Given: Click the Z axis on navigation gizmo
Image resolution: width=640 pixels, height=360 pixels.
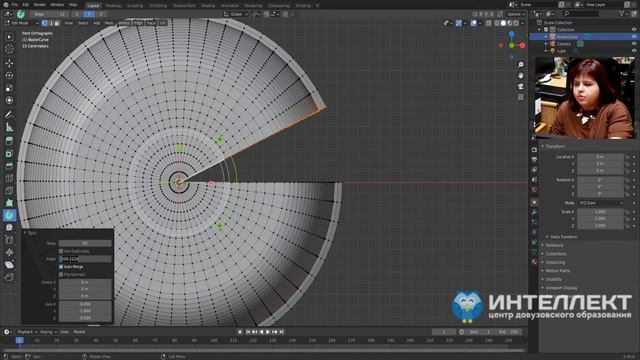Looking at the screenshot, I should point(512,34).
